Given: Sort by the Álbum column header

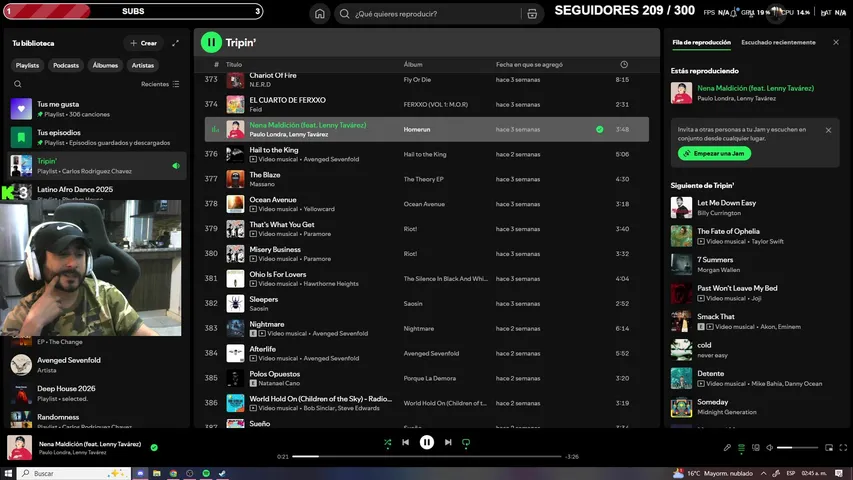Looking at the screenshot, I should point(413,64).
